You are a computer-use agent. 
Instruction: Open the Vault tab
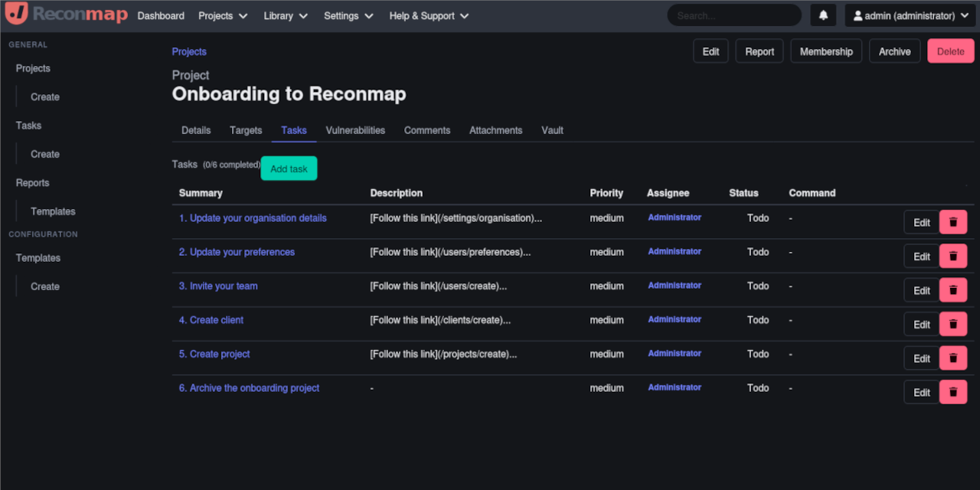(x=552, y=130)
